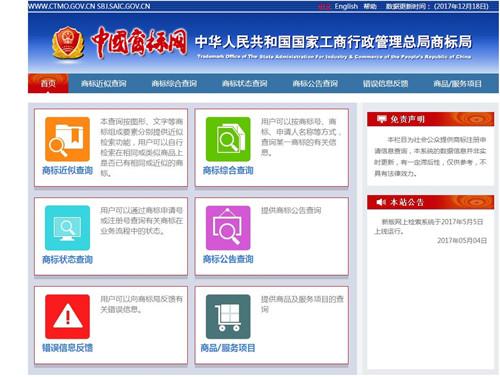Go to the 首页 home tab
Viewport: 500px width, 377px height.
pos(48,83)
